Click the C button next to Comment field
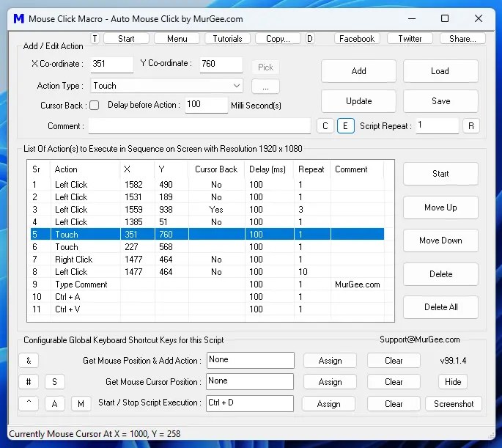Viewport: 502px width, 448px height. [325, 126]
